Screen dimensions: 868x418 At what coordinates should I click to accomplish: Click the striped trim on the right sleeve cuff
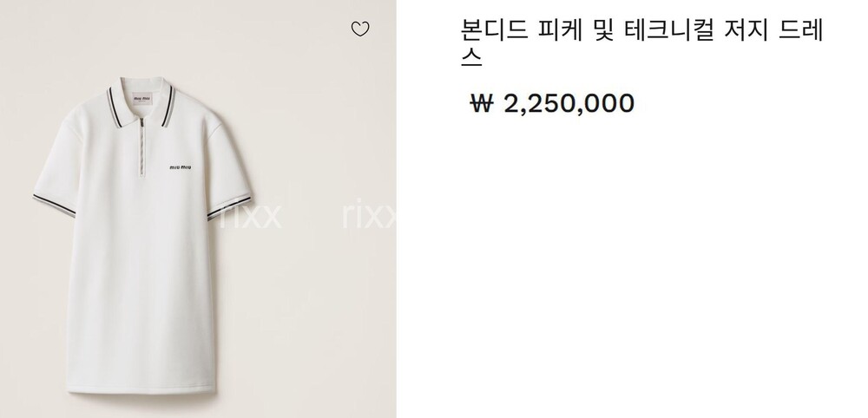click(229, 208)
